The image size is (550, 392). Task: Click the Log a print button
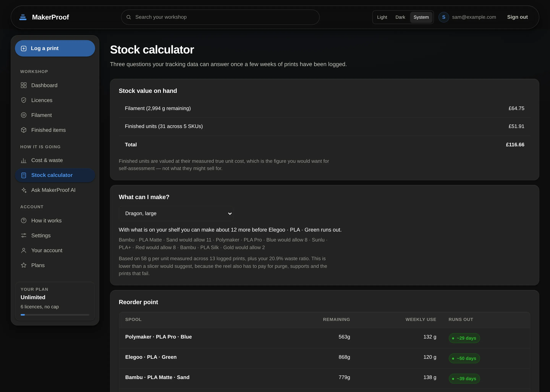click(55, 48)
